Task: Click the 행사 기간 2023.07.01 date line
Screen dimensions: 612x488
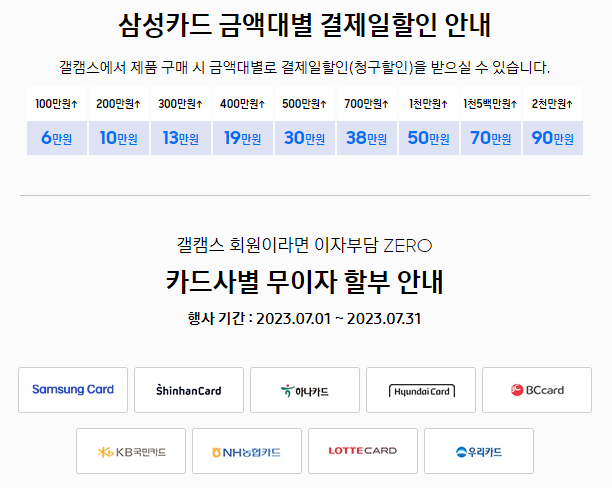Action: (304, 319)
